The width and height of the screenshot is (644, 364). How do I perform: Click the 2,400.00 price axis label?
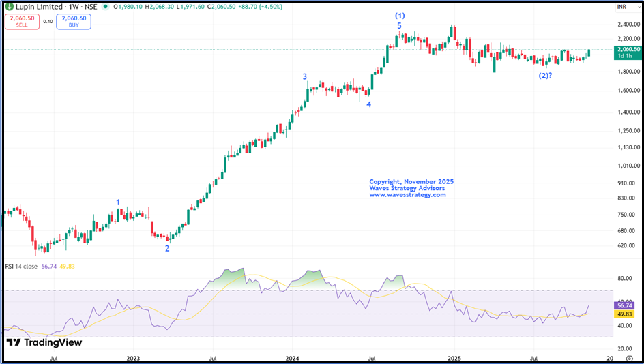tap(628, 25)
